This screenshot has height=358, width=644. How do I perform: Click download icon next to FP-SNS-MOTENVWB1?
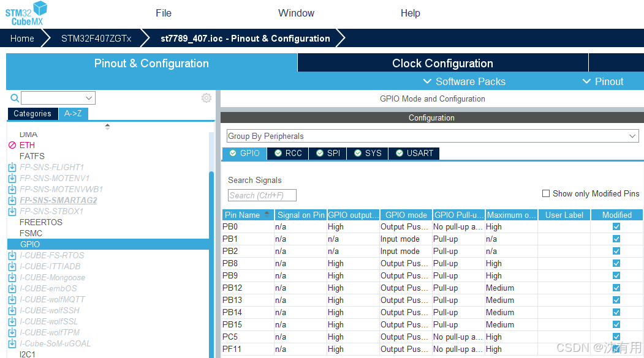click(12, 190)
